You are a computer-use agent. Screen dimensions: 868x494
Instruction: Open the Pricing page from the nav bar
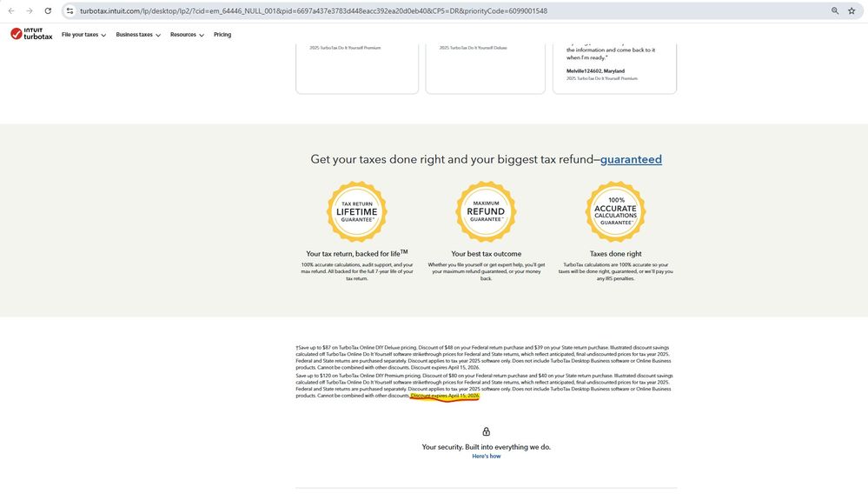click(x=222, y=34)
